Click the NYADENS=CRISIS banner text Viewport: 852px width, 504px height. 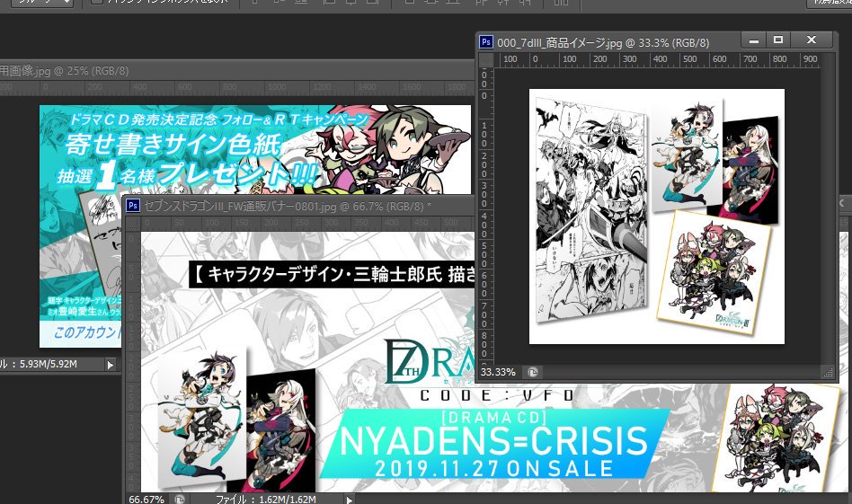[x=493, y=441]
